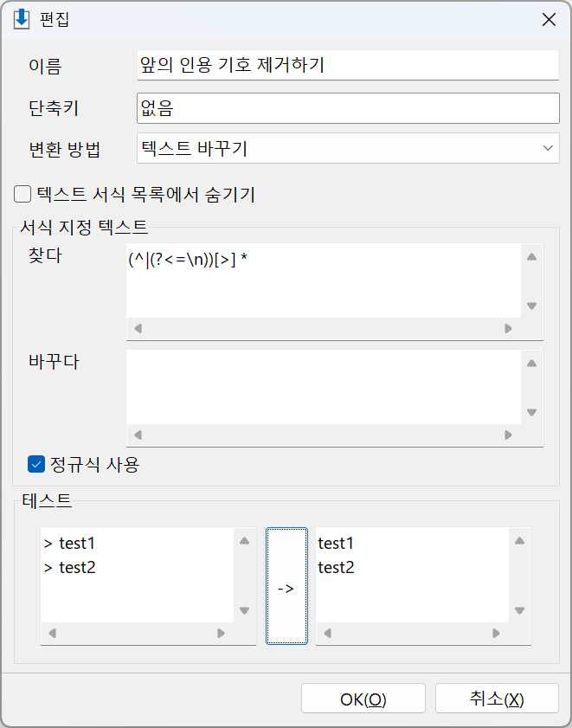Click down arrow of test input scrollbar
This screenshot has height=728, width=572.
tap(245, 610)
